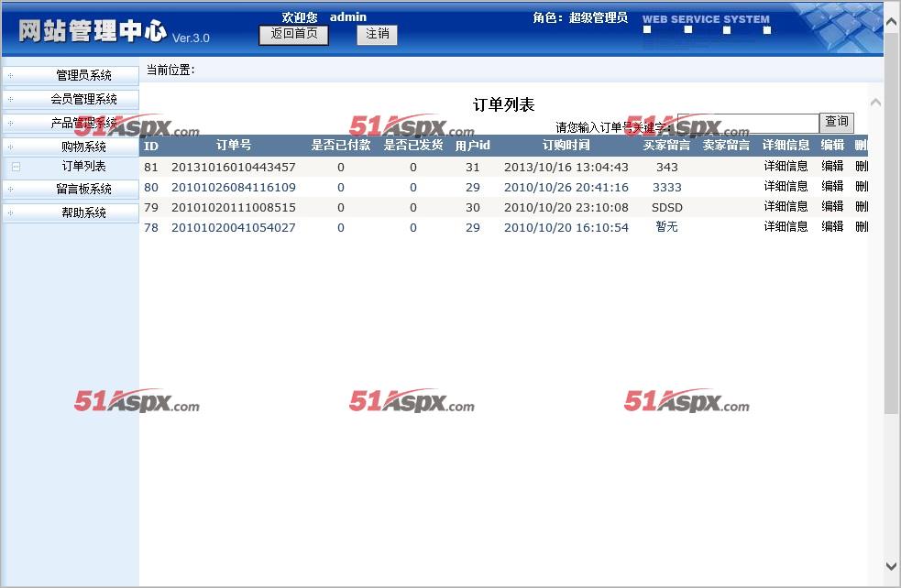Focus the order keyword input field

click(x=748, y=123)
